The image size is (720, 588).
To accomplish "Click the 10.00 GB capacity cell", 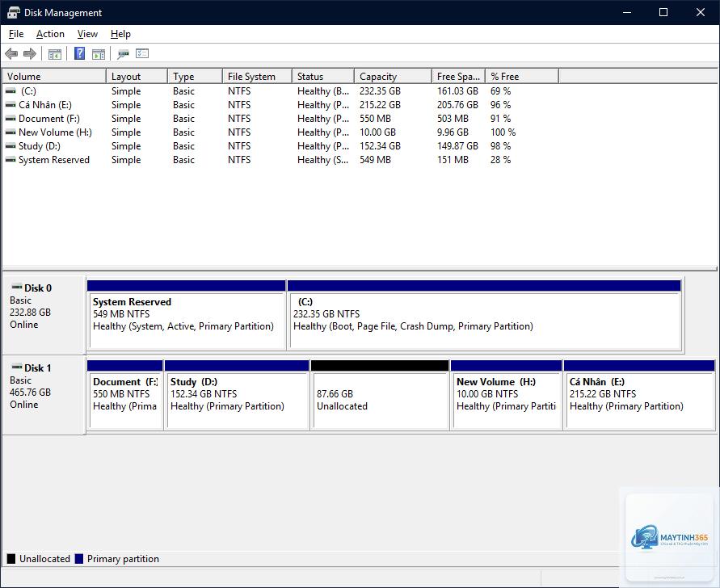I will (377, 132).
